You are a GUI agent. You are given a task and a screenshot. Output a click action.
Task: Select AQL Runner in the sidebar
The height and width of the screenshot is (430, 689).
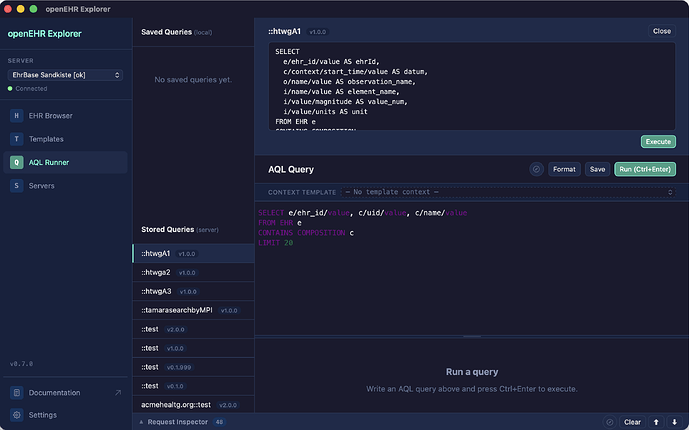click(65, 163)
